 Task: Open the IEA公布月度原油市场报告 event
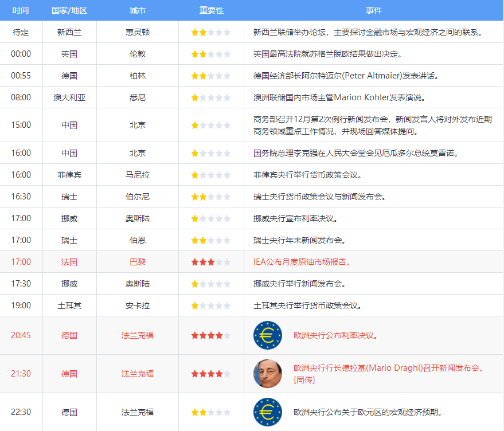tap(302, 262)
